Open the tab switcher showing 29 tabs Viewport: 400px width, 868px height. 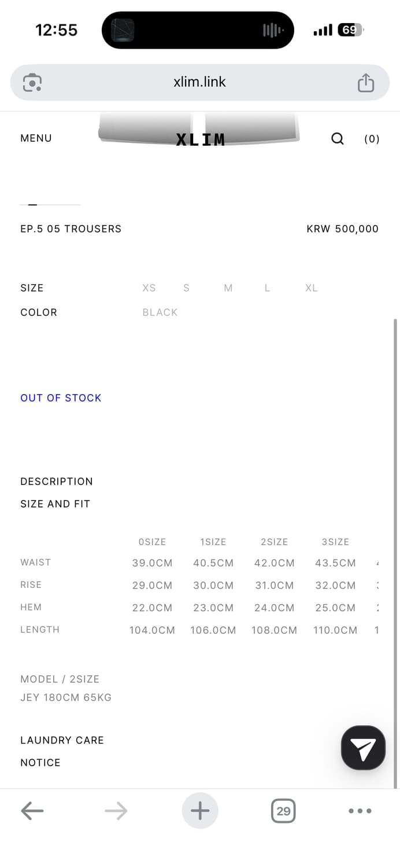[283, 811]
